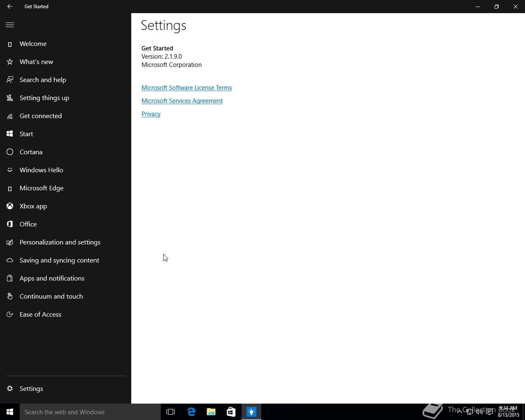Click the Search and help icon

point(10,80)
